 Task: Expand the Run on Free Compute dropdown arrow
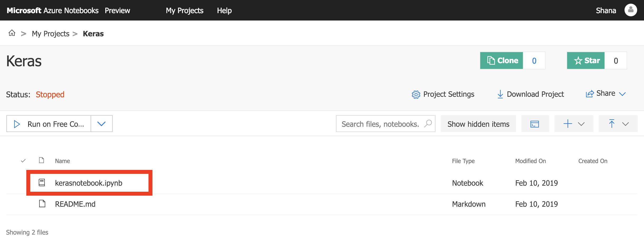pos(102,124)
